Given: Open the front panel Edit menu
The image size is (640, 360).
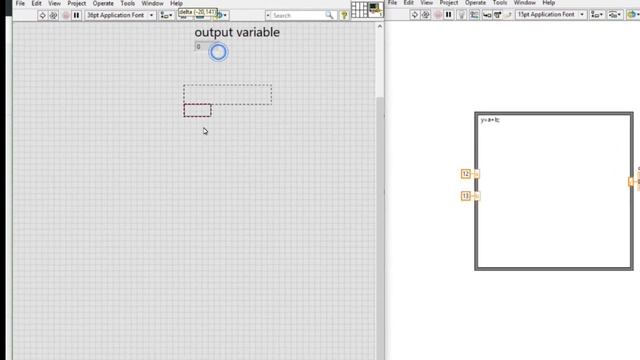Looking at the screenshot, I should 36,3.
